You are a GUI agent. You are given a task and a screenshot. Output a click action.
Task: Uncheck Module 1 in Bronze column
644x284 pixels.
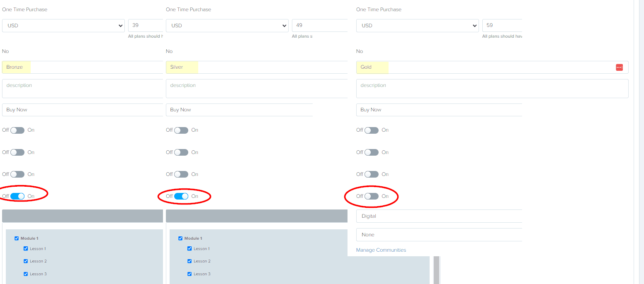pos(16,238)
